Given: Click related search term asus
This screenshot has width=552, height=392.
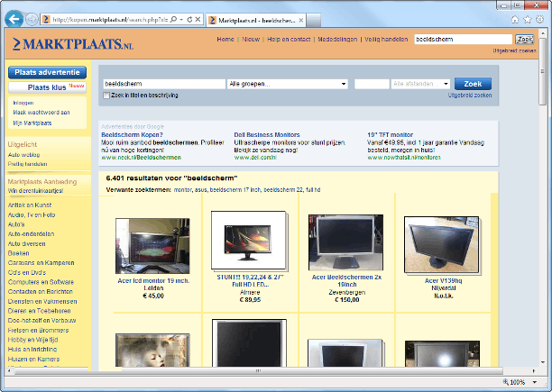Looking at the screenshot, I should point(200,190).
